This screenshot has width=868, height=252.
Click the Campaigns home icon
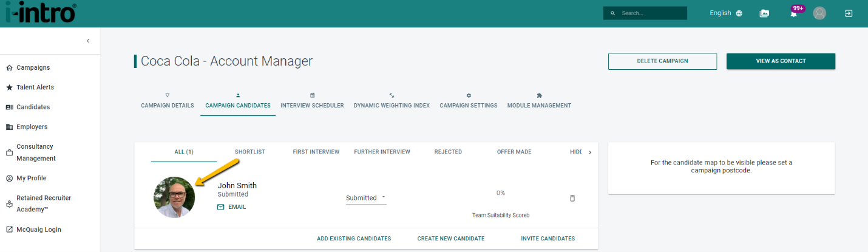[x=9, y=67]
